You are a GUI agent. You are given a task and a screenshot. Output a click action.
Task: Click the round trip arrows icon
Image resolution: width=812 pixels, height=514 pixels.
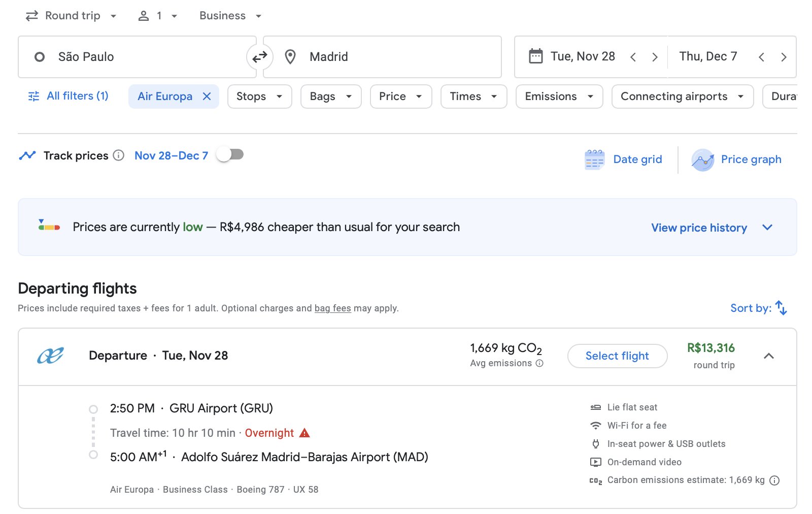pyautogui.click(x=32, y=16)
